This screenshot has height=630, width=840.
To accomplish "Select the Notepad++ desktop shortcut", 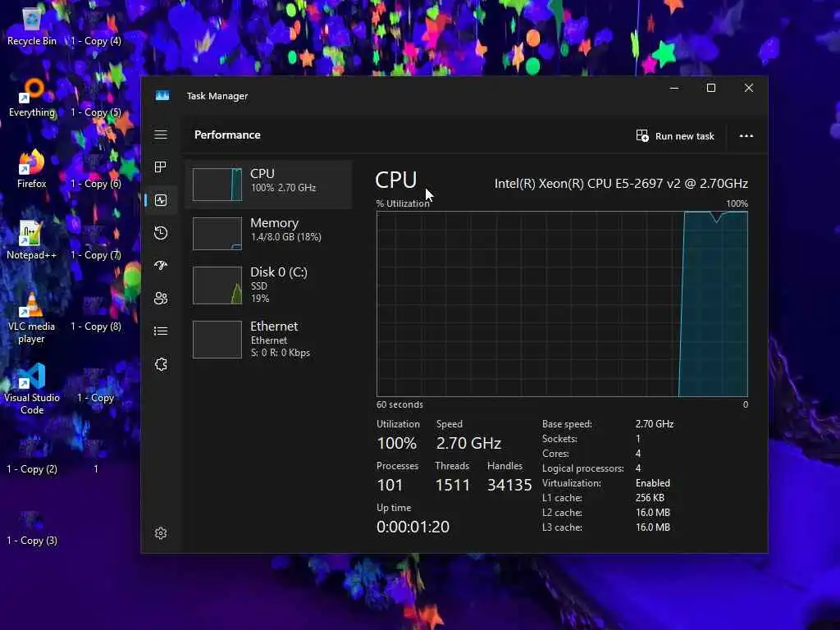I will pyautogui.click(x=32, y=240).
